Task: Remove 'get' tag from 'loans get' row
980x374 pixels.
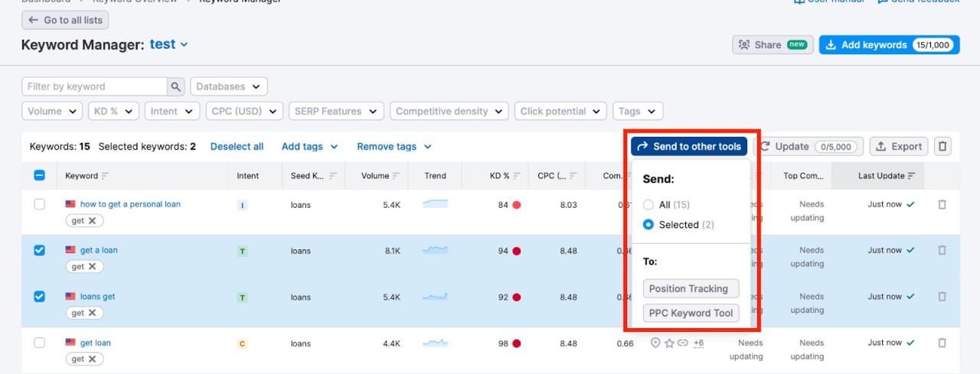Action: 92,313
